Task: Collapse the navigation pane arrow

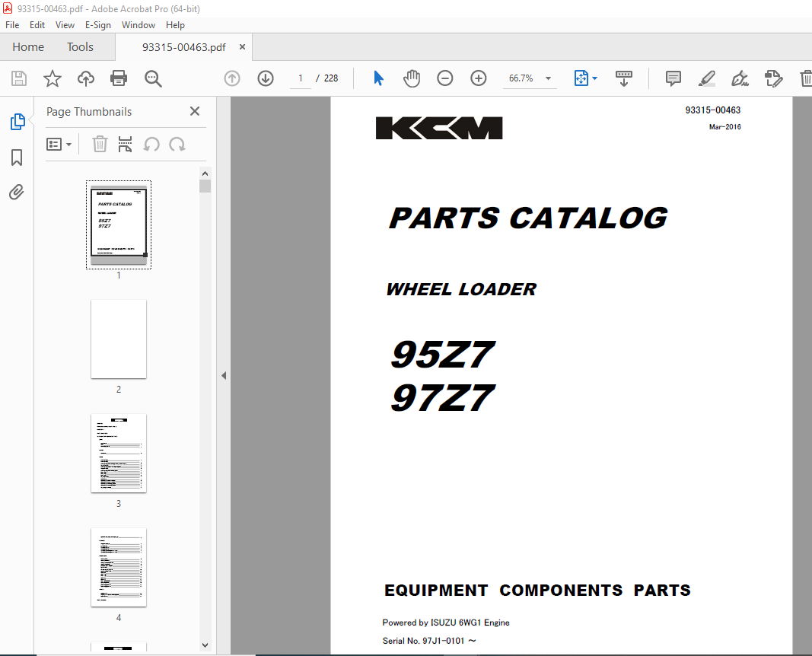Action: [x=224, y=375]
